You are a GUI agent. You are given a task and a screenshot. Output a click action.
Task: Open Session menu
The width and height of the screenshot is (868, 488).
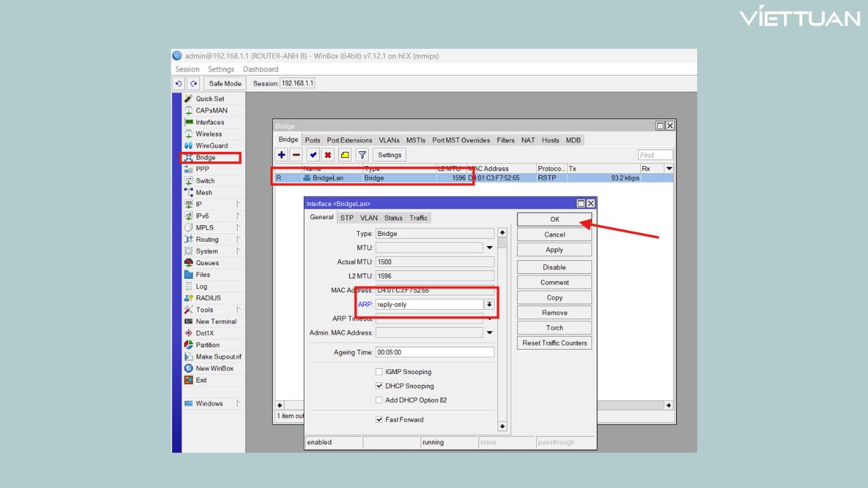(187, 69)
